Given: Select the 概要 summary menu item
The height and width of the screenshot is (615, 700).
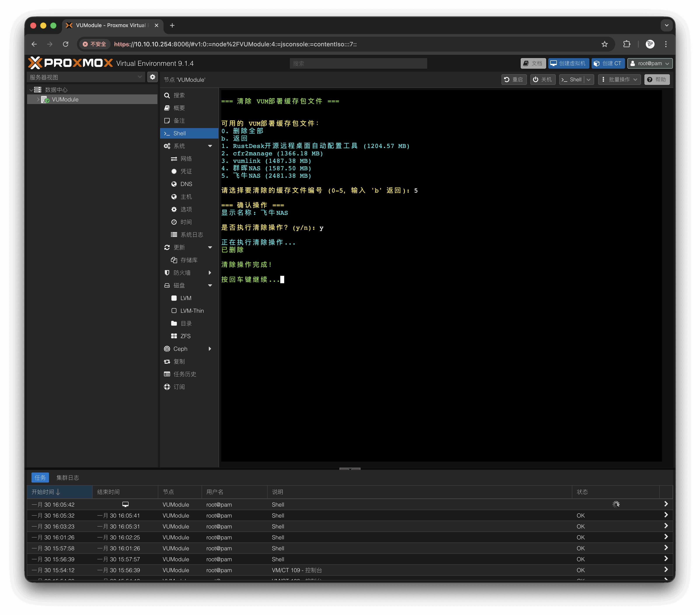Looking at the screenshot, I should pyautogui.click(x=179, y=108).
